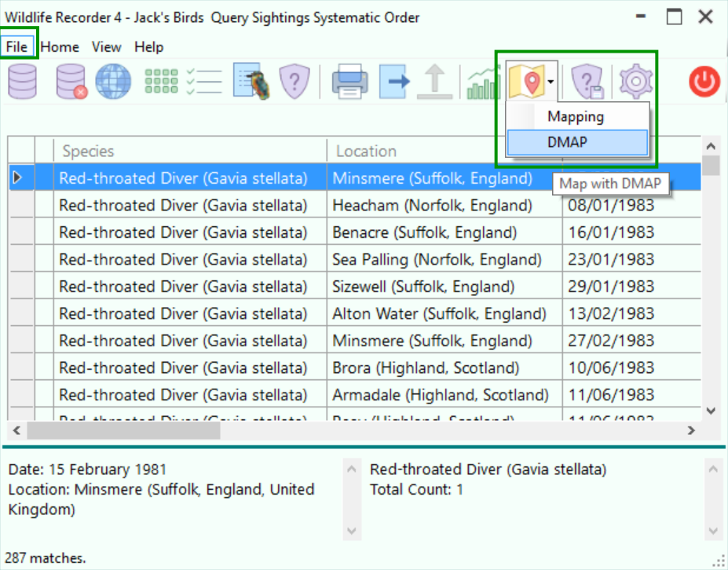Open the checklist icon with tick marks
The width and height of the screenshot is (728, 570).
[204, 82]
